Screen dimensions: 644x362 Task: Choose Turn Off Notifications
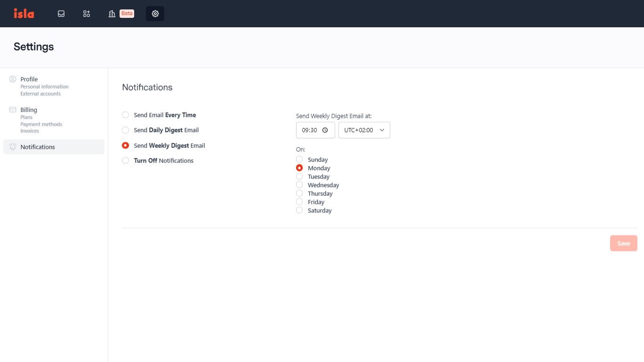point(125,161)
